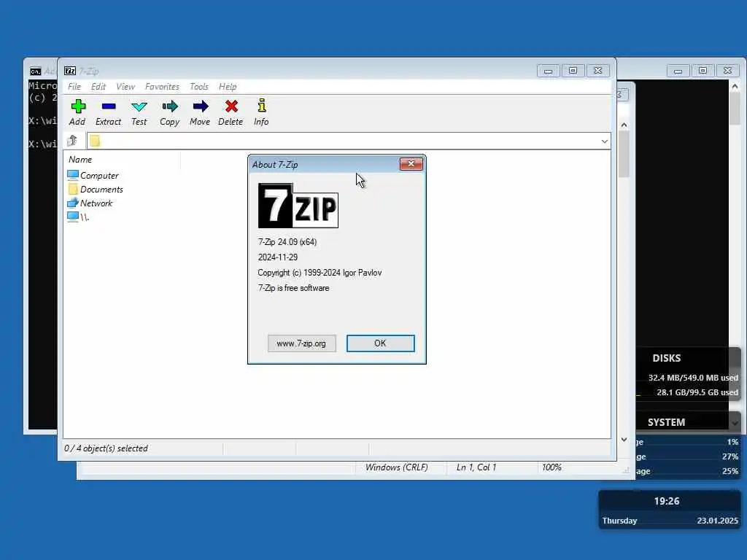The image size is (747, 560).
Task: Click the 7-Zip 24.09 (x64) version text
Action: tap(287, 242)
